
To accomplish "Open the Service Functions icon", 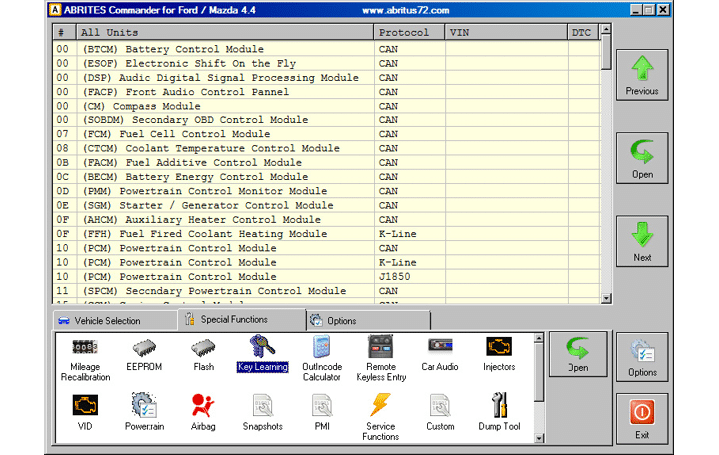I will point(380,415).
